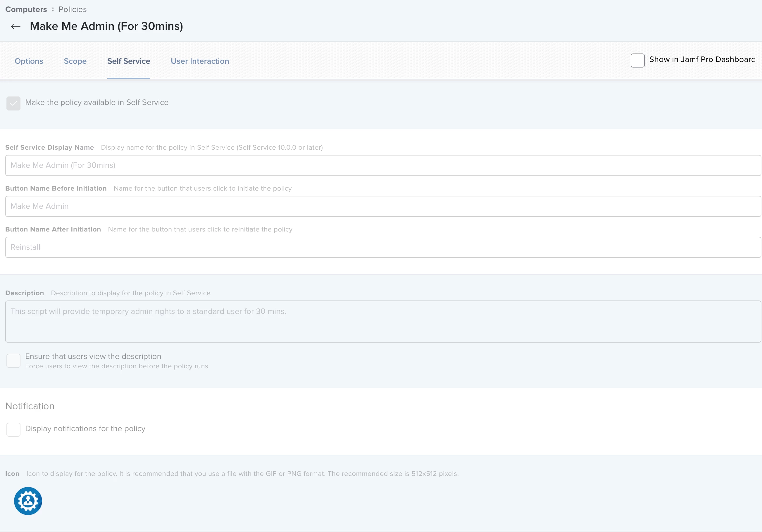Open the Options tab
The width and height of the screenshot is (762, 532).
click(29, 61)
